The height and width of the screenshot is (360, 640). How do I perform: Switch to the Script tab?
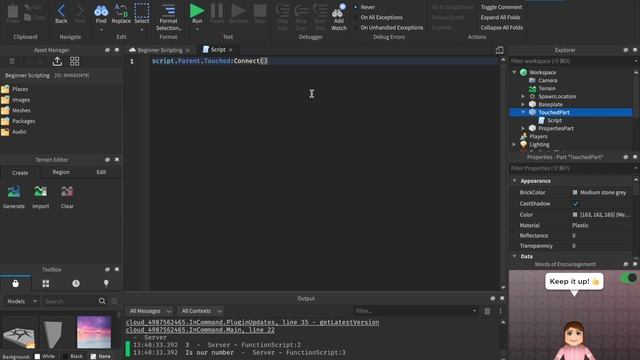(x=218, y=49)
